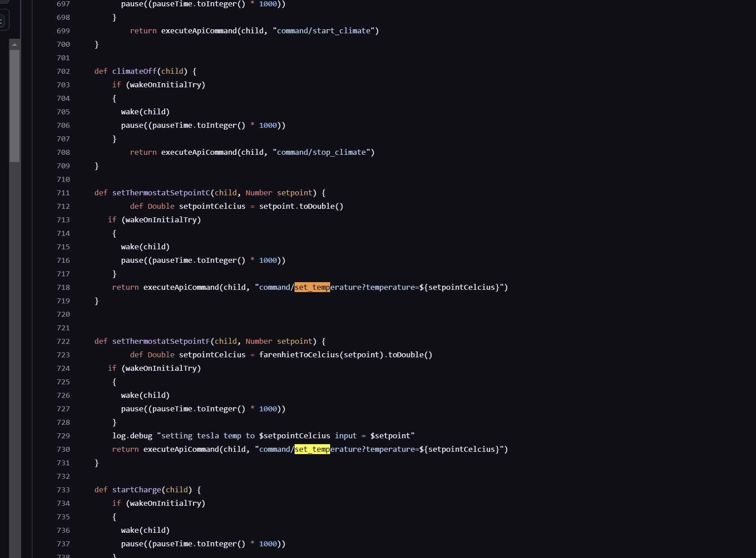Click the partially visible button at left edge
This screenshot has width=756, height=558.
(x=4, y=21)
